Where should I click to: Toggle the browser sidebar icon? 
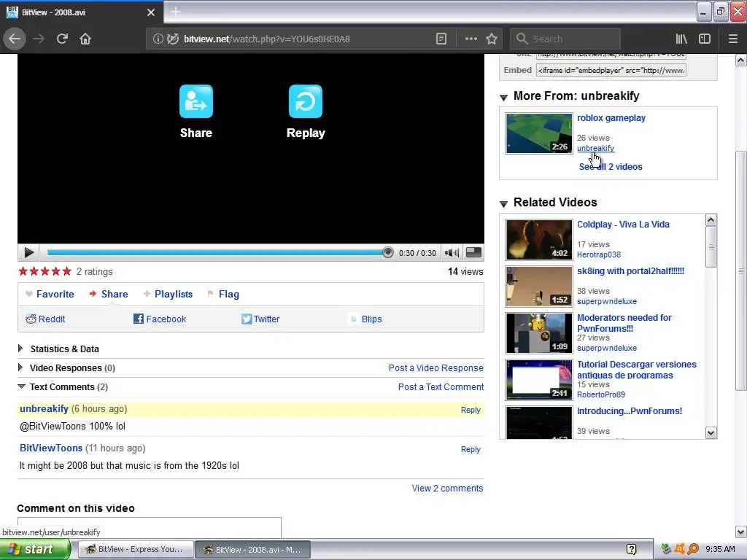705,39
